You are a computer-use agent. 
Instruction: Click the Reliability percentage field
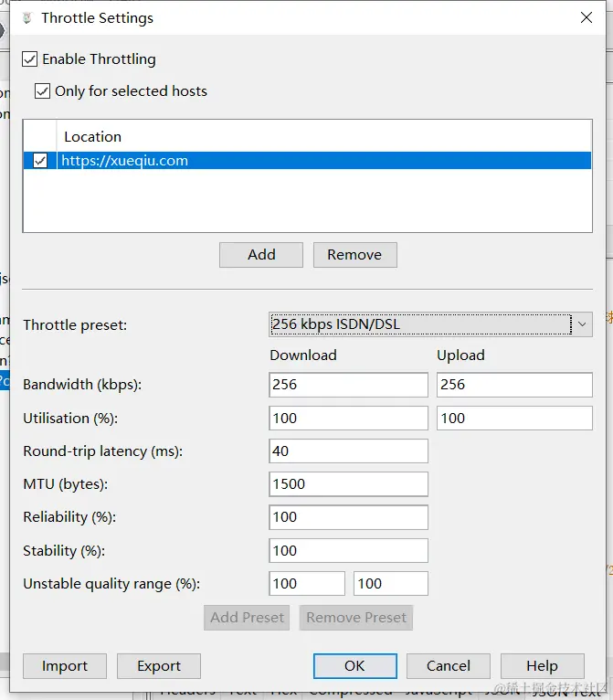click(348, 517)
